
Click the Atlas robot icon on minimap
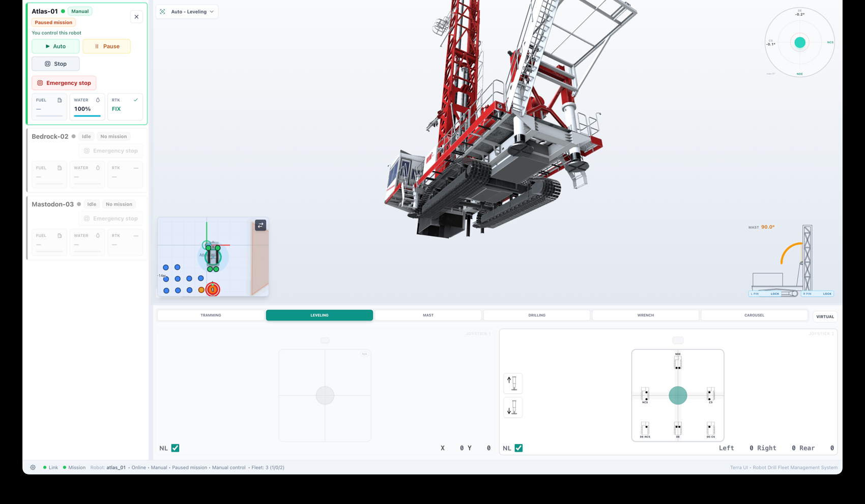coord(213,257)
